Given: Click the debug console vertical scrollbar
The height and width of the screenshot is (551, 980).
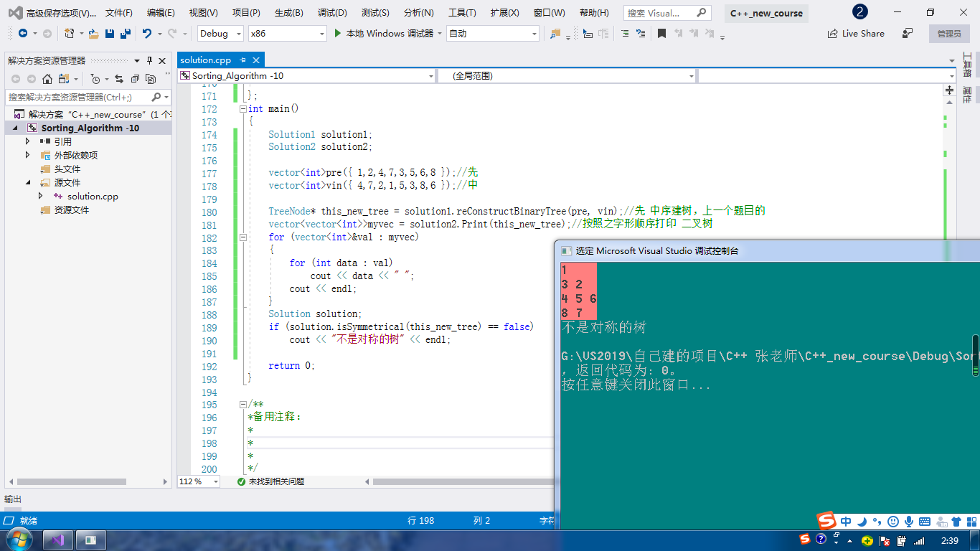Looking at the screenshot, I should [x=976, y=355].
